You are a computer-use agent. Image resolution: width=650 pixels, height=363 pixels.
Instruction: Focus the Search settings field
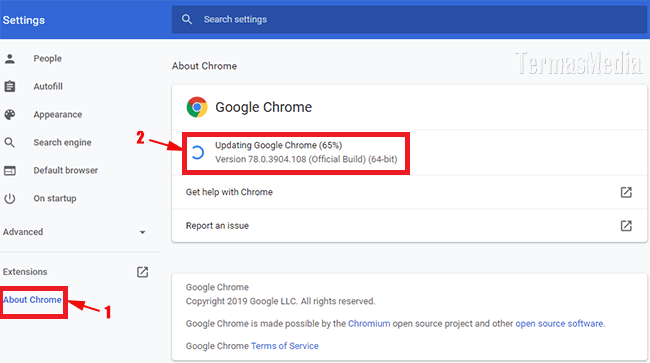coord(409,19)
